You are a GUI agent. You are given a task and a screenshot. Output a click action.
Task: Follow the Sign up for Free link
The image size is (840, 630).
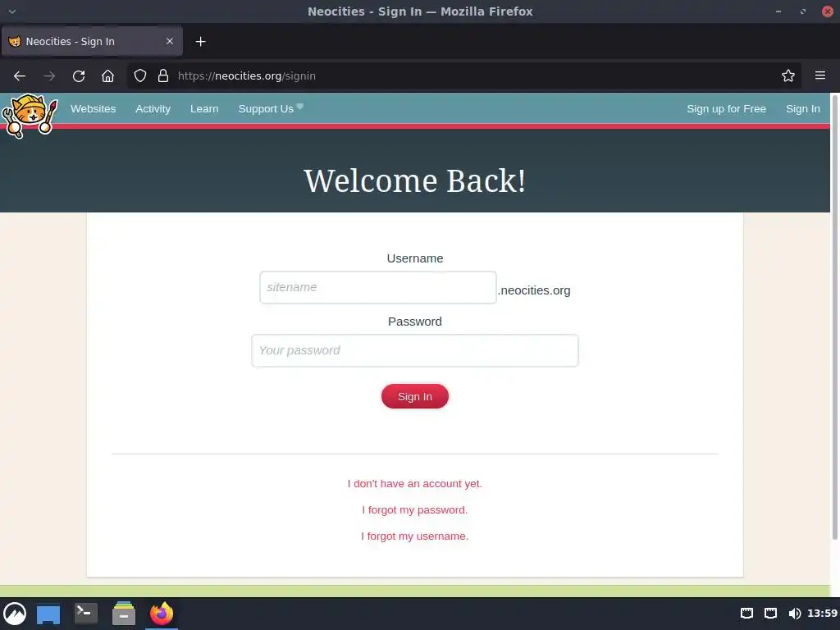(x=727, y=109)
